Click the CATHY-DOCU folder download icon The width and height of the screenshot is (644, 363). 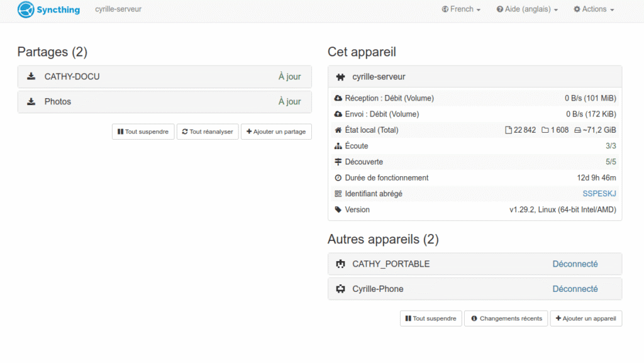pos(31,77)
